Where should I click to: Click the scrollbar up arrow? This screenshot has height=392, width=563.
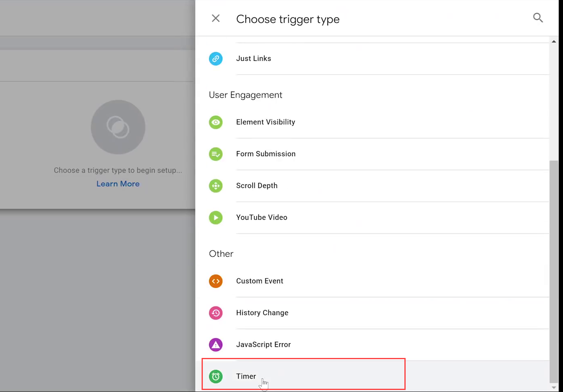(554, 41)
